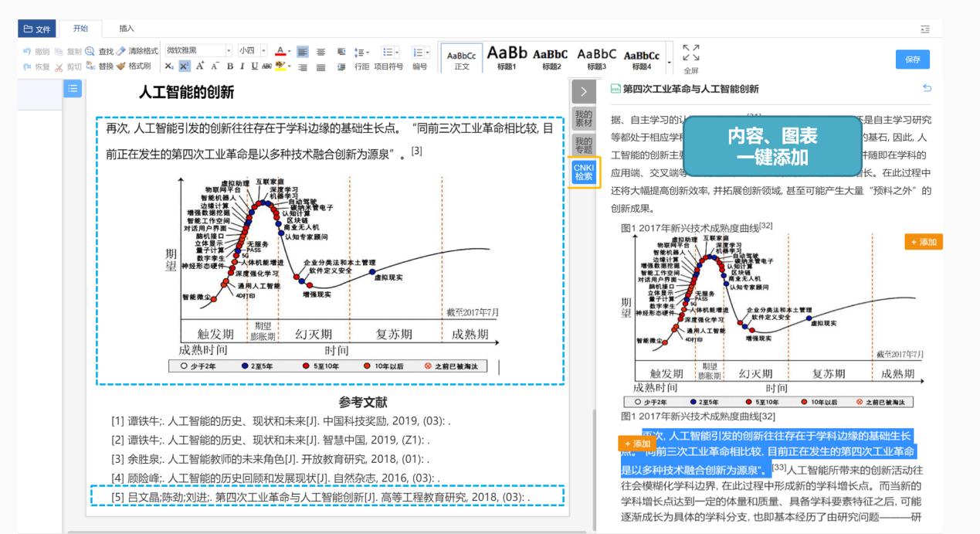The width and height of the screenshot is (980, 534).
Task: Toggle the document outline panel icon
Action: click(71, 90)
